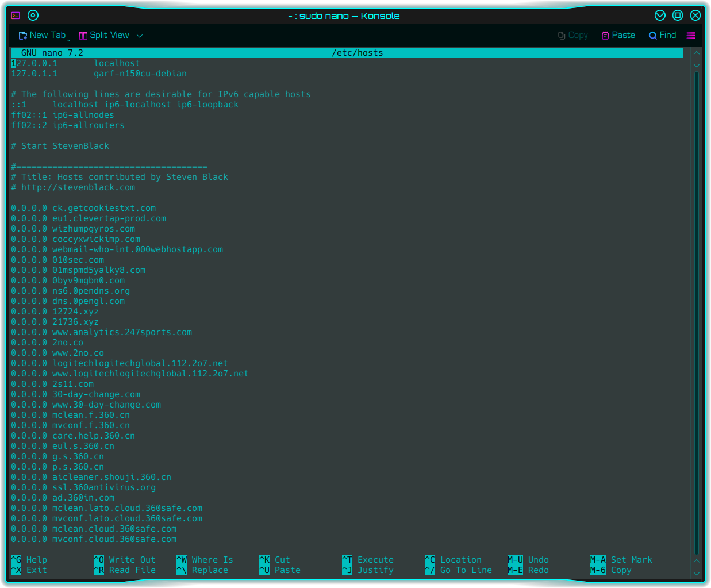Screen dimensions: 711x588
Task: Click the www.logitechlogitechglobal.112.2o7.net entry
Action: click(151, 374)
